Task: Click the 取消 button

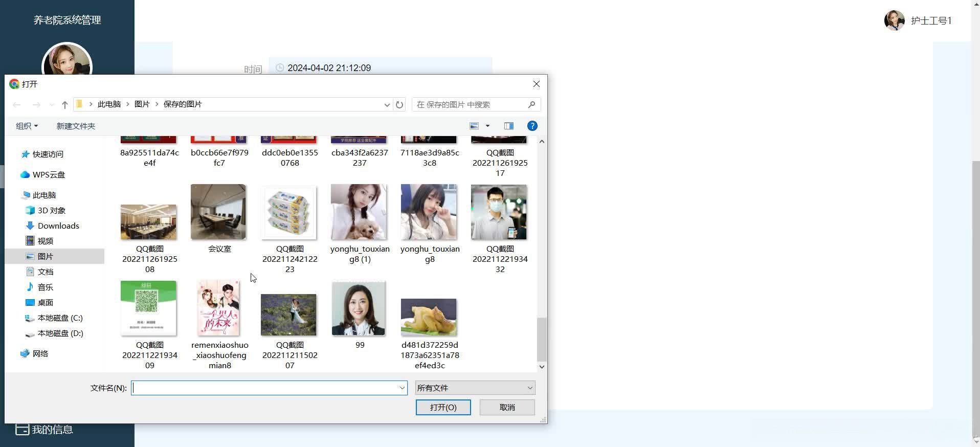Action: pyautogui.click(x=507, y=407)
